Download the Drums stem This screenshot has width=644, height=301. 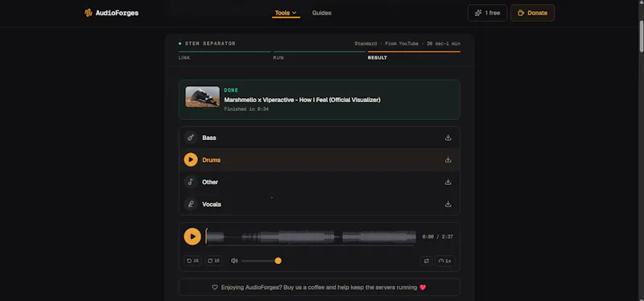[448, 159]
